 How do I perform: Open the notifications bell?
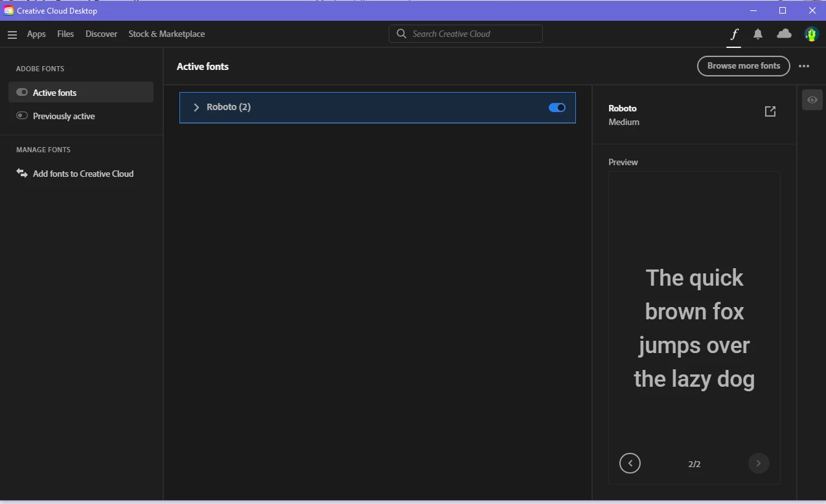pyautogui.click(x=758, y=34)
